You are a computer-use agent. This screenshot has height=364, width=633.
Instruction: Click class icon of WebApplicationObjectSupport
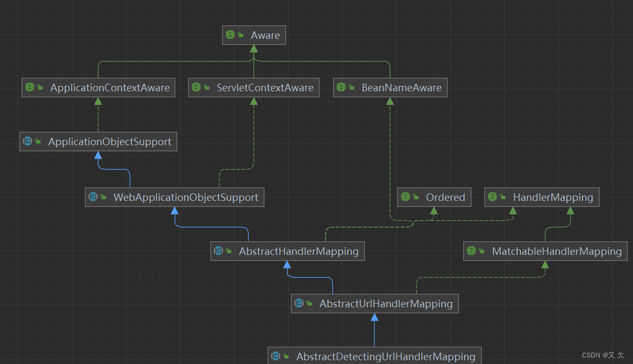tap(93, 197)
